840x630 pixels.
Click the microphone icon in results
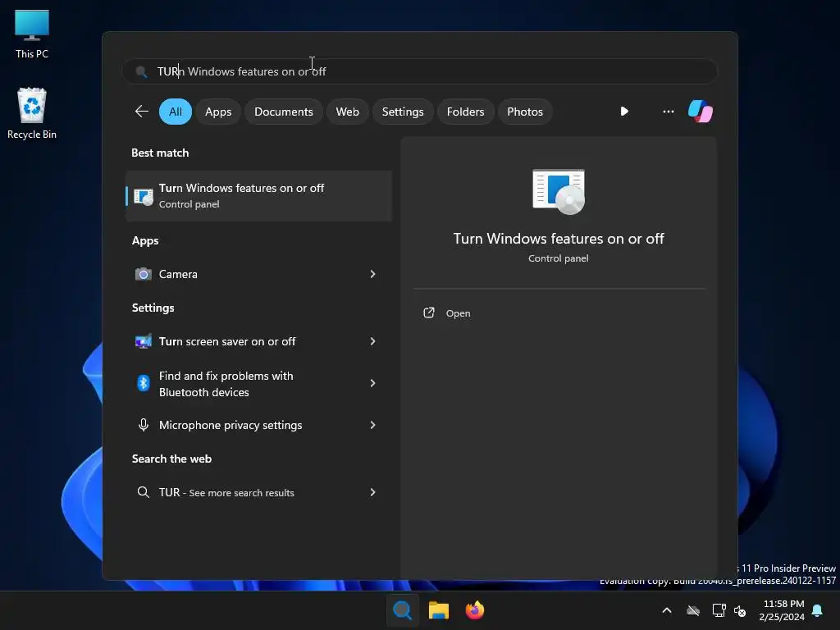[x=143, y=425]
